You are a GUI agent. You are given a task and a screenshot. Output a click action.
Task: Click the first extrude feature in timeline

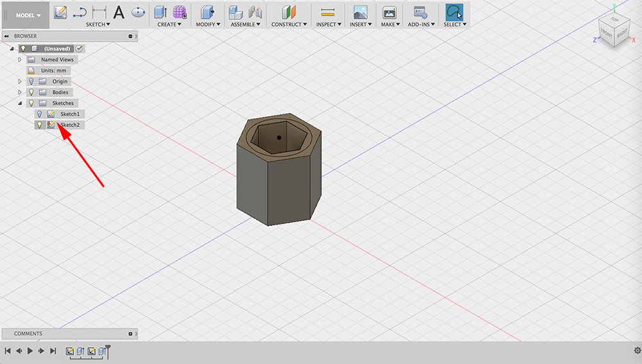pyautogui.click(x=81, y=351)
